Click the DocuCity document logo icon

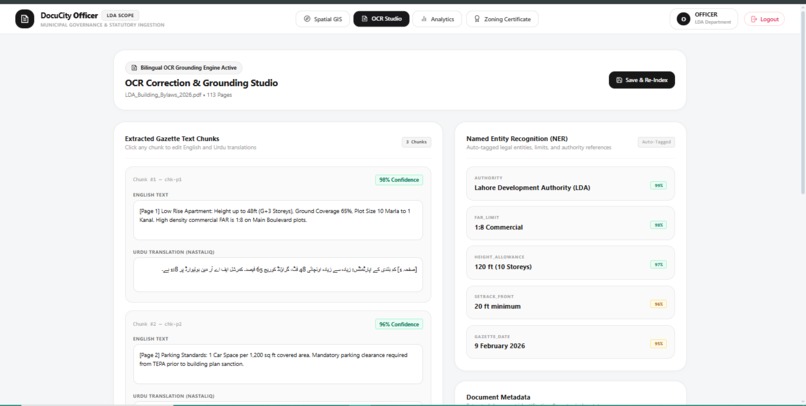click(25, 19)
